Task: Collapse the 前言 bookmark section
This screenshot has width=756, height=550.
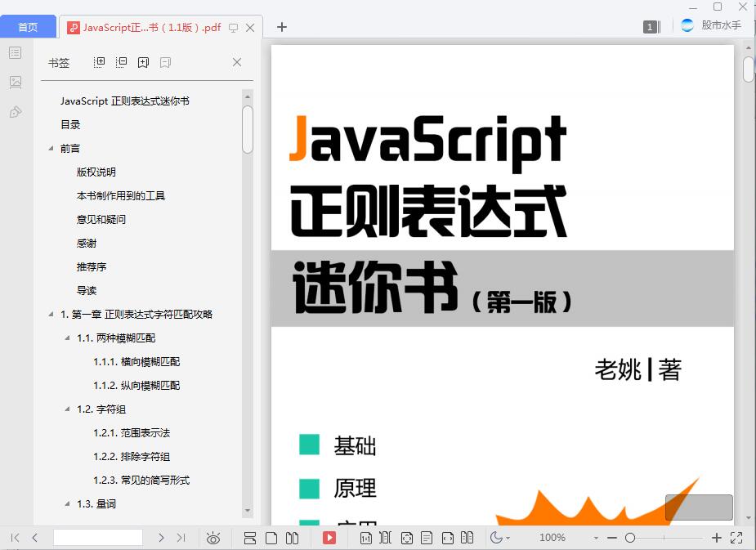Action: point(51,148)
